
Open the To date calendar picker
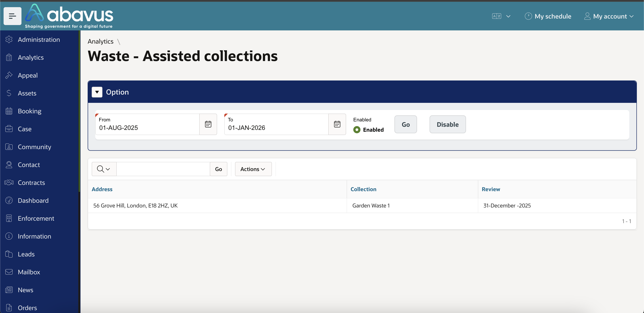tap(337, 124)
